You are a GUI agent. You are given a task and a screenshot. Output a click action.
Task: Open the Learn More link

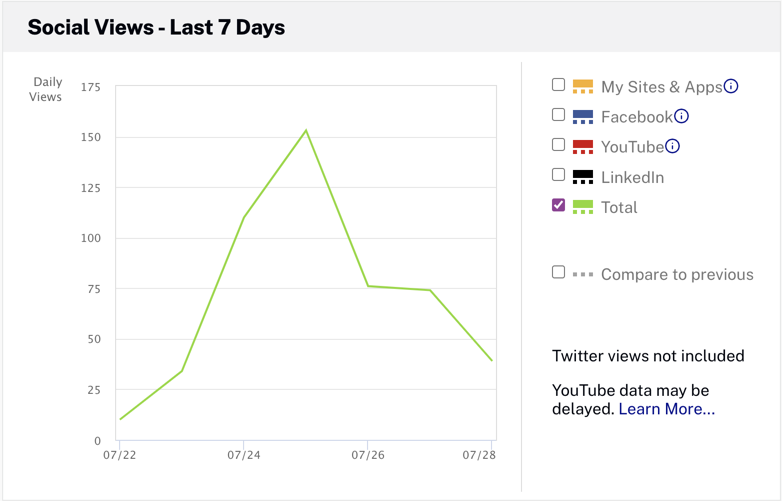[666, 409]
